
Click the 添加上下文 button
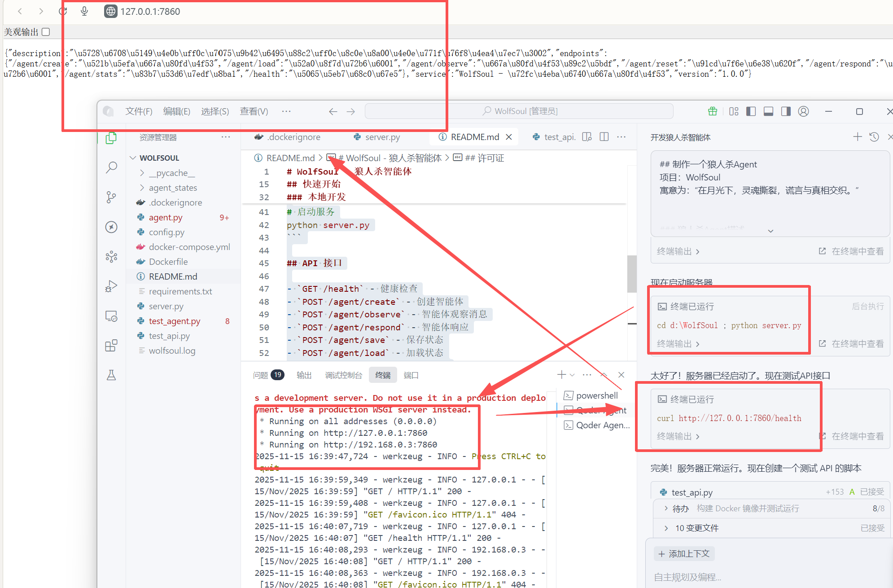(x=684, y=554)
